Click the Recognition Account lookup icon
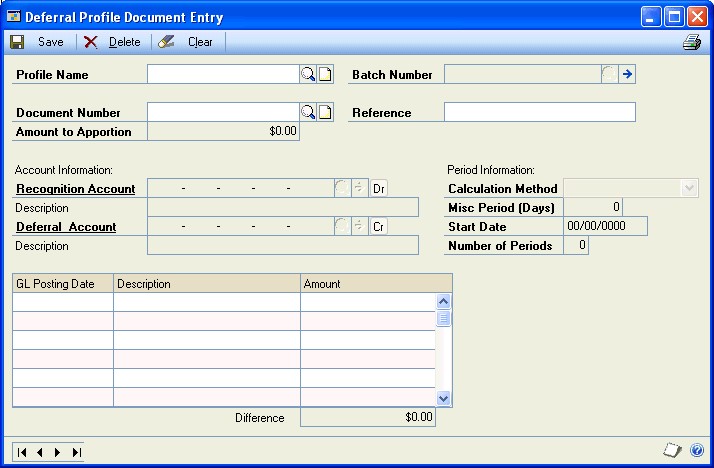The height and width of the screenshot is (468, 714). 342,188
